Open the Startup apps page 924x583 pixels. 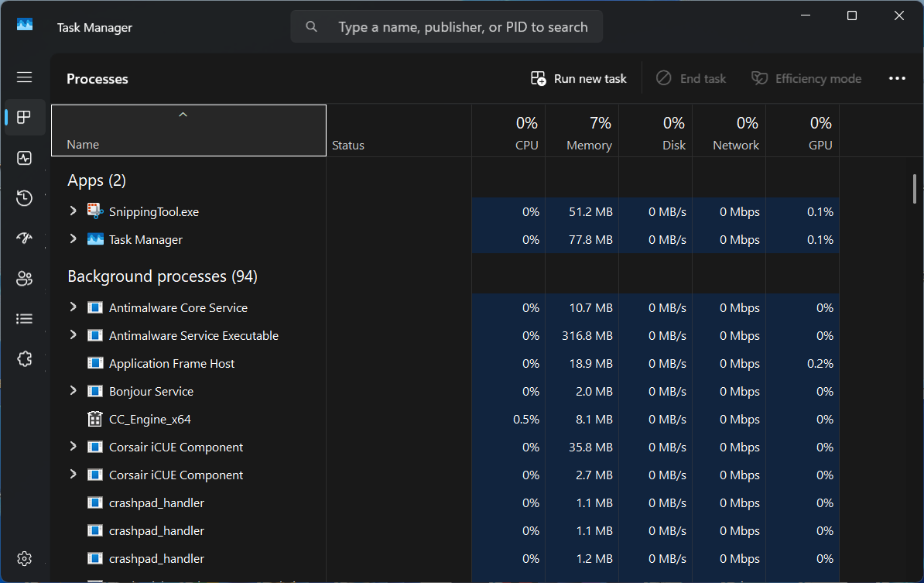24,238
